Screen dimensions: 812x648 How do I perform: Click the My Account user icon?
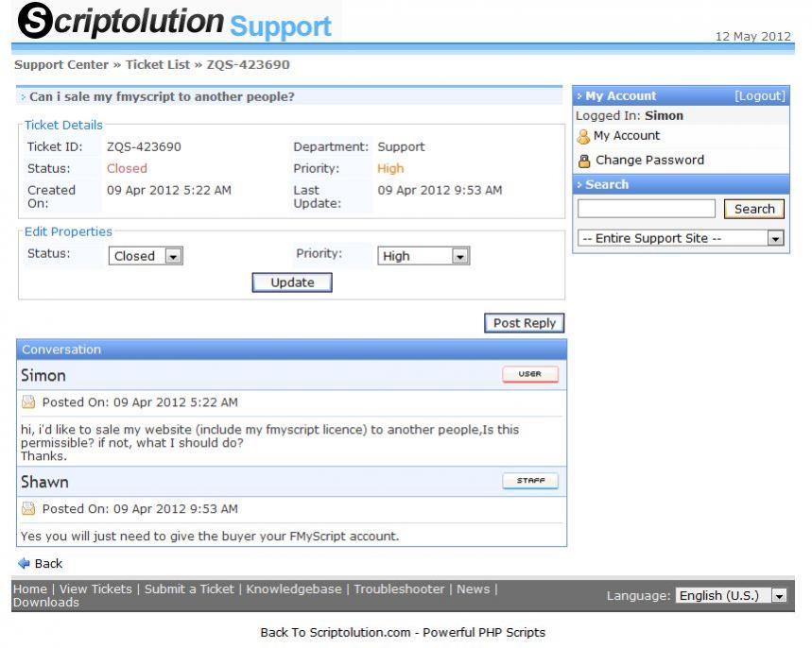(x=583, y=137)
